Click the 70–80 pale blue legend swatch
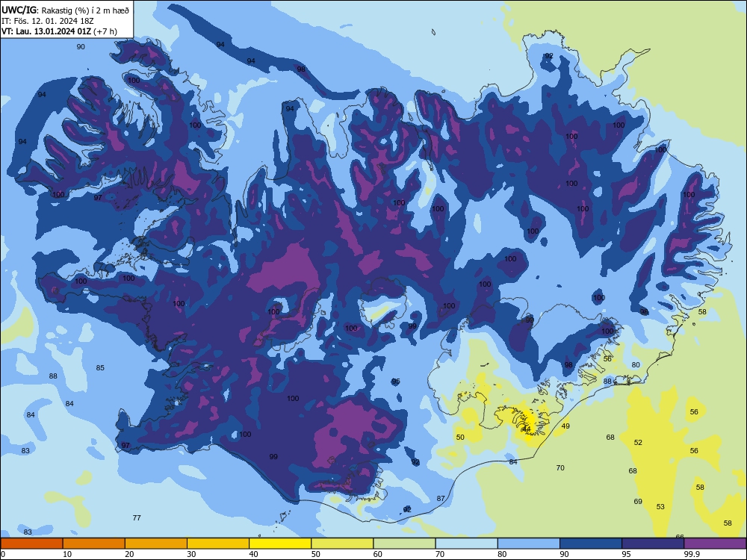The width and height of the screenshot is (747, 560). tap(466, 544)
